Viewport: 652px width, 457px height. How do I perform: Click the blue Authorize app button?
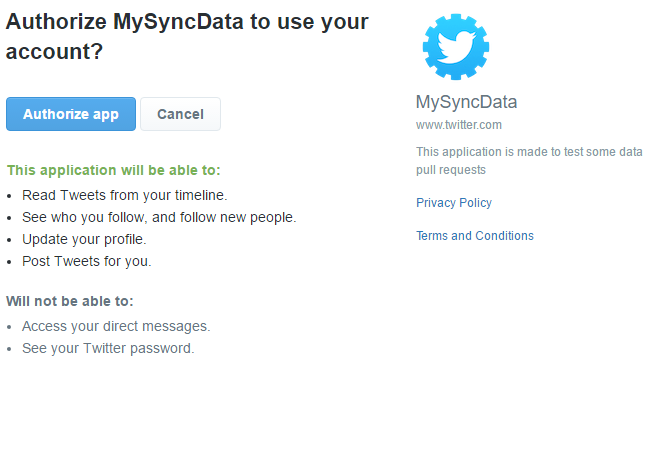click(71, 114)
